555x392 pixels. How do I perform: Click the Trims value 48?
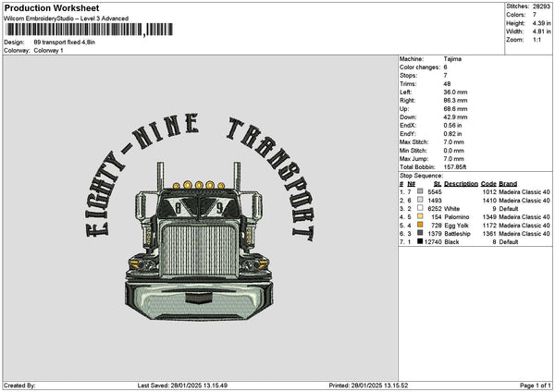click(447, 84)
